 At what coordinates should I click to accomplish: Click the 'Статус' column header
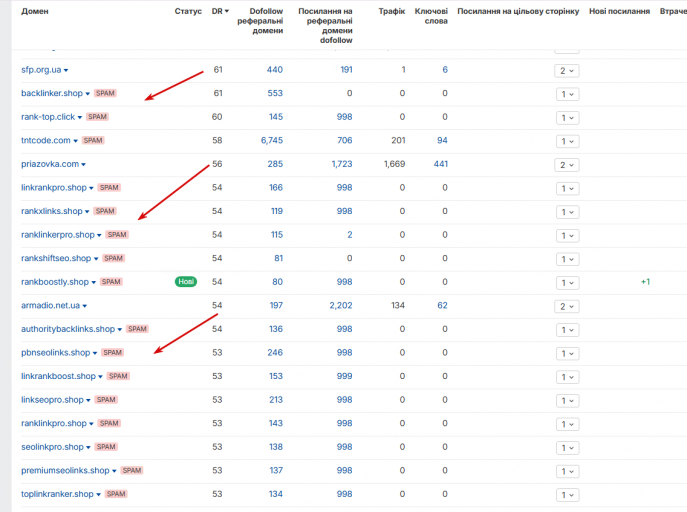[188, 11]
